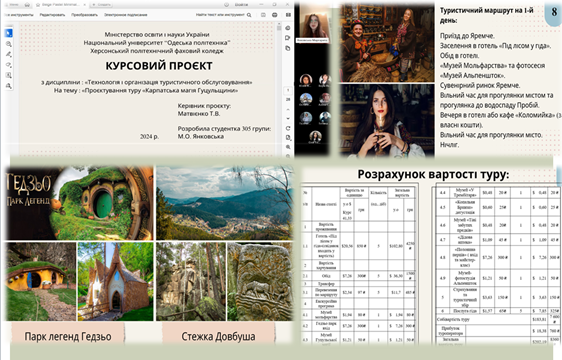This screenshot has width=562, height=360.
Task: Click the Матвієнко Т.В. supervisor name
Action: [x=199, y=114]
